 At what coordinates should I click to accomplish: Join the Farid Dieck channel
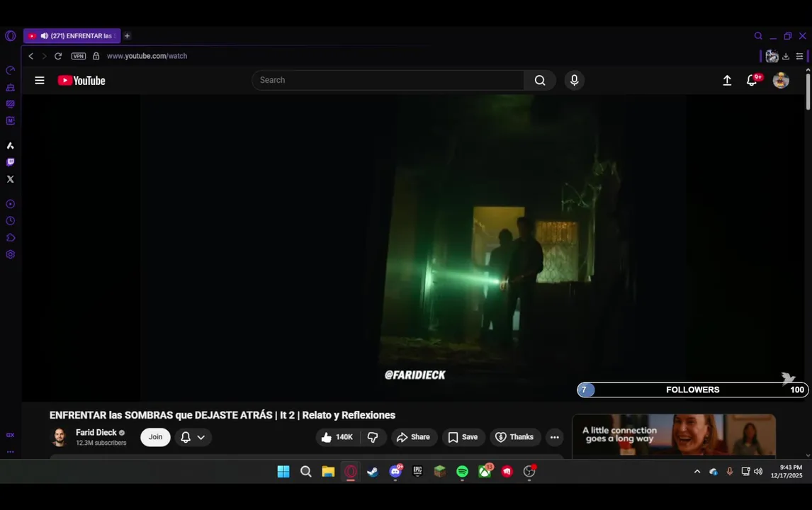click(x=155, y=437)
